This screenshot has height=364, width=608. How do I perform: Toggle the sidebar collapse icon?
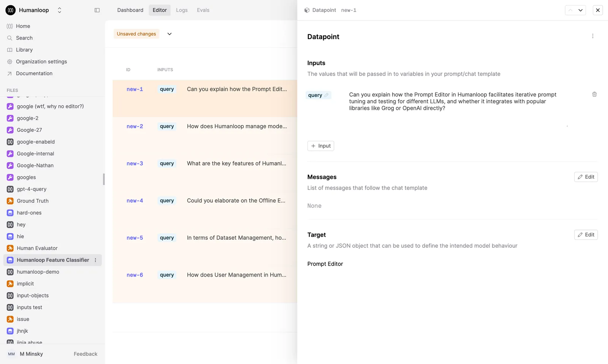(x=97, y=10)
